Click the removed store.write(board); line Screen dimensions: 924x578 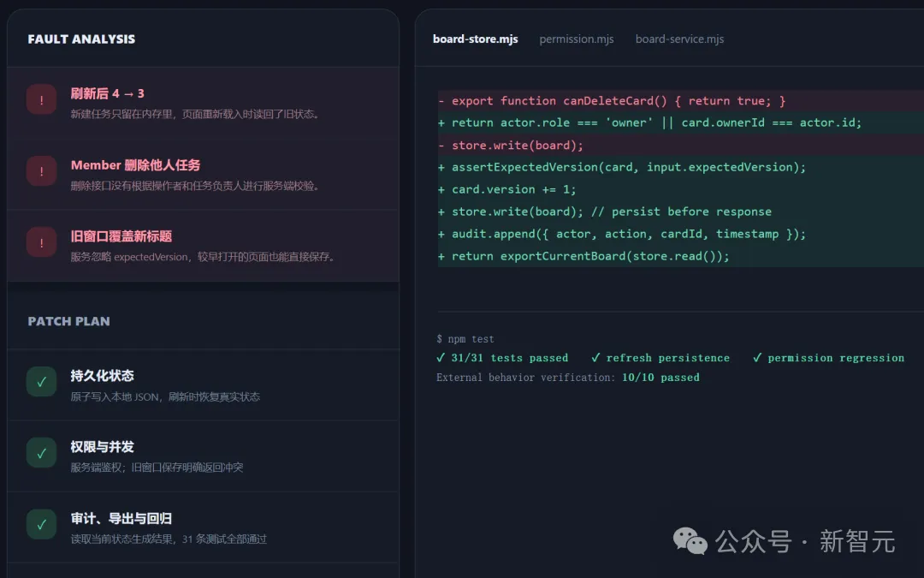(x=681, y=145)
